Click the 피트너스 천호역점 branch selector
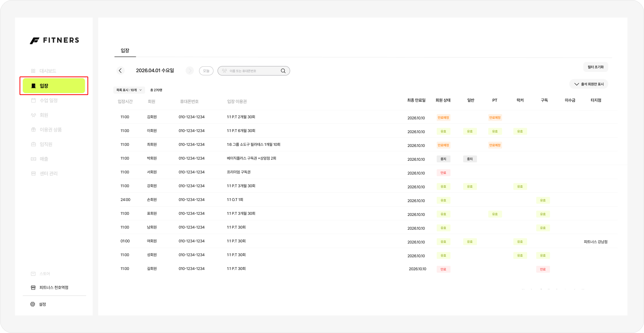 tap(54, 288)
